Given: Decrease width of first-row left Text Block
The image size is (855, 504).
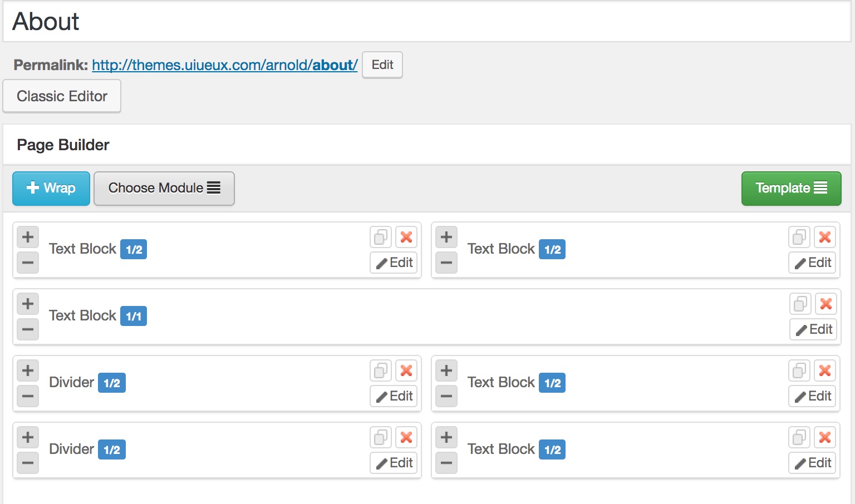Looking at the screenshot, I should coord(28,263).
